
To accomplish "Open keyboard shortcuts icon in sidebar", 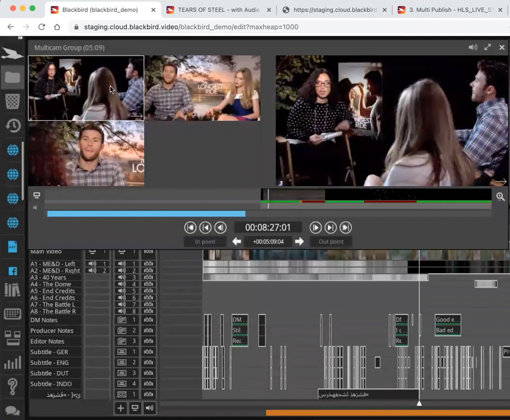I will click(x=12, y=313).
